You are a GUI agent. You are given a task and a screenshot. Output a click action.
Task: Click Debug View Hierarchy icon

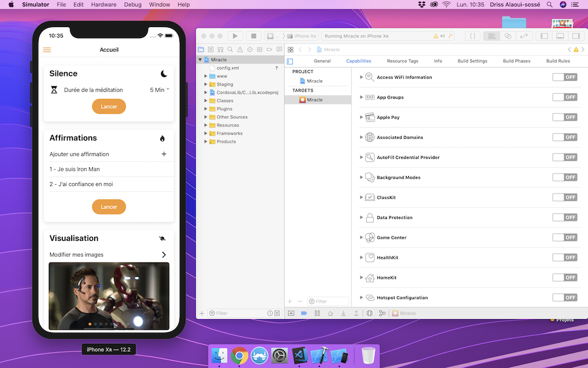pyautogui.click(x=369, y=313)
